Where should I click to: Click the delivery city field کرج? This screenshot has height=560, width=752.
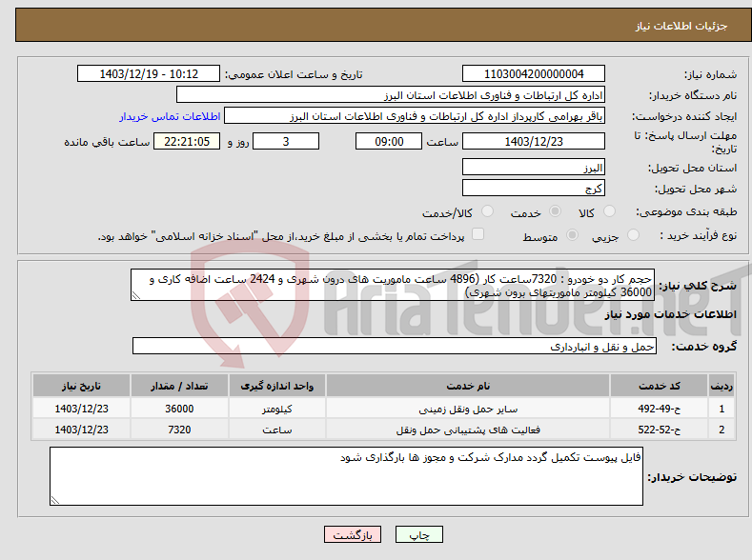pyautogui.click(x=534, y=188)
